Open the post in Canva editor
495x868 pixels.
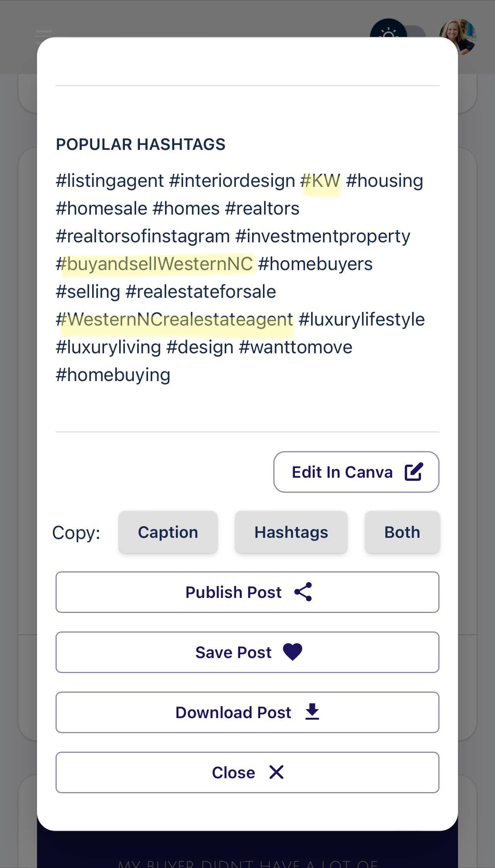(x=356, y=472)
